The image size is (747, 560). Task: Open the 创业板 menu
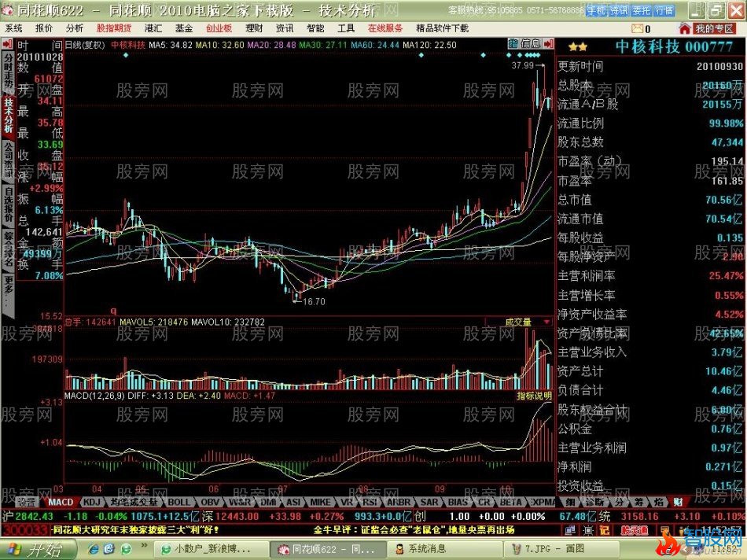(219, 28)
